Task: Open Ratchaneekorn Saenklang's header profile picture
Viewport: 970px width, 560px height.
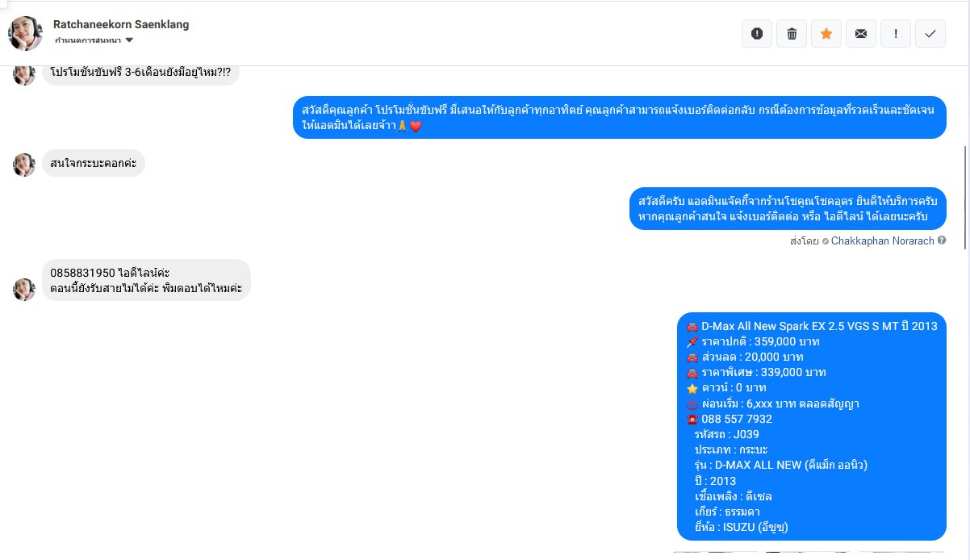Action: (25, 33)
